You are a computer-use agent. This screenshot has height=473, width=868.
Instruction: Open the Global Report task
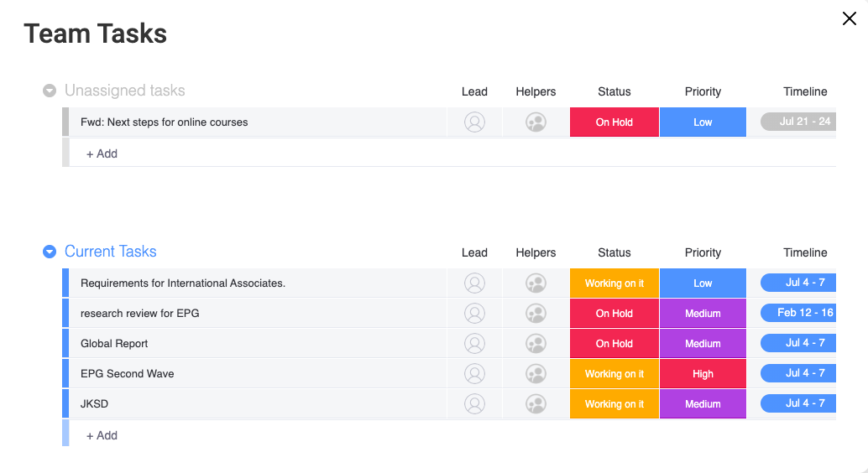[x=114, y=344]
